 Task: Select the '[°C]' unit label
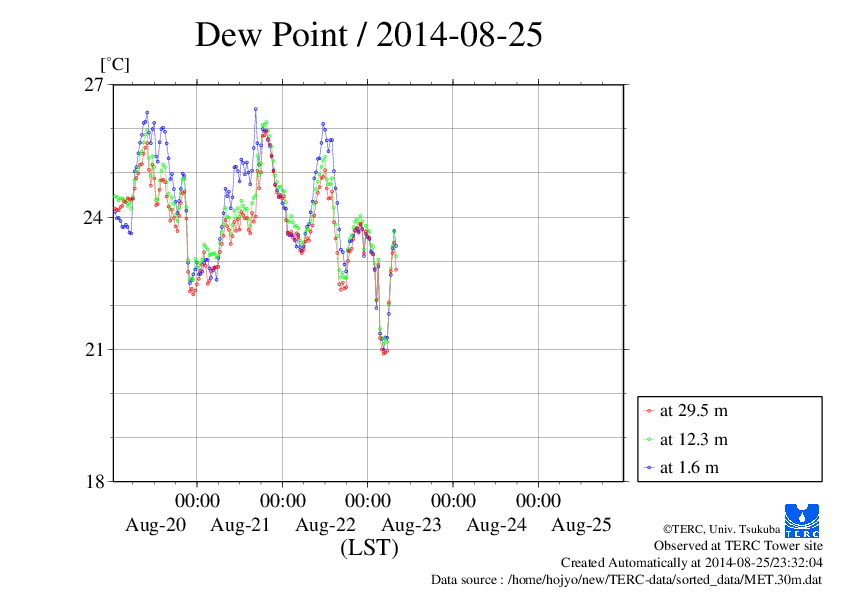pos(115,65)
